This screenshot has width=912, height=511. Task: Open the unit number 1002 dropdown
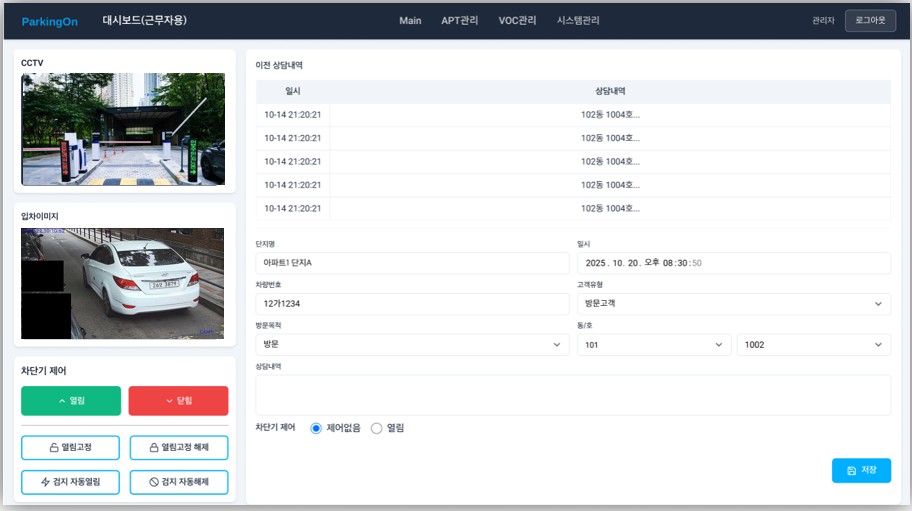(813, 345)
